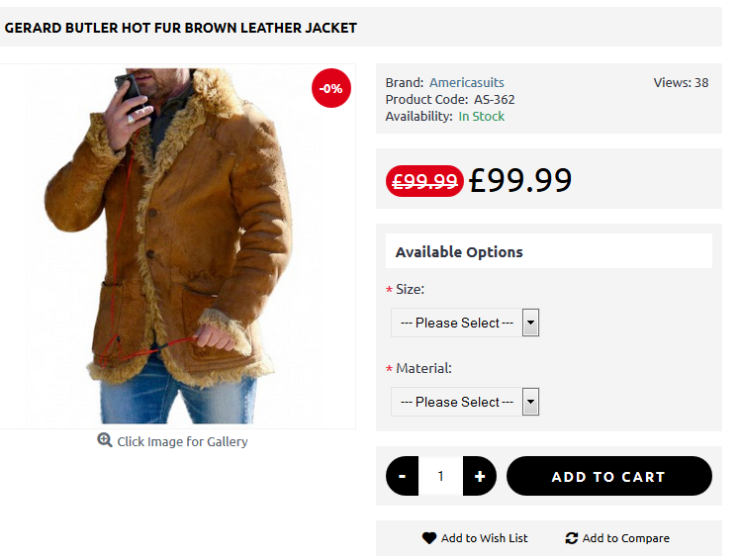
Task: Open the Size dropdown
Action: click(465, 323)
